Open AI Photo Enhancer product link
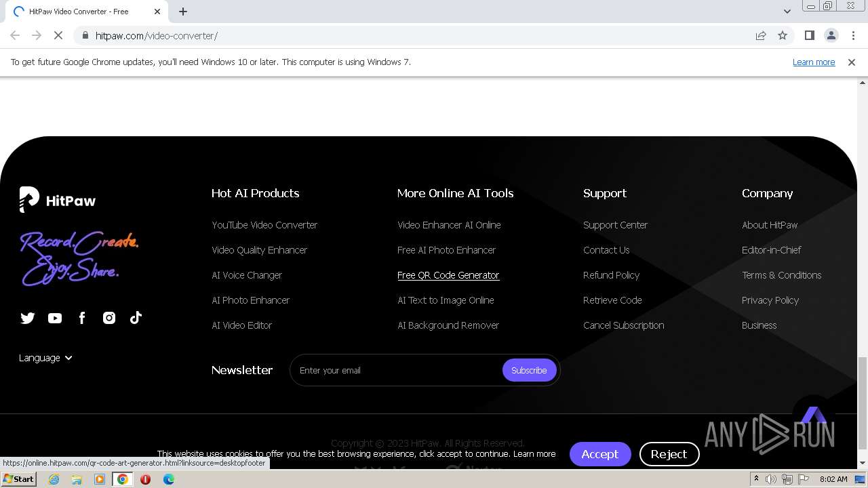This screenshot has width=868, height=488. pyautogui.click(x=250, y=300)
